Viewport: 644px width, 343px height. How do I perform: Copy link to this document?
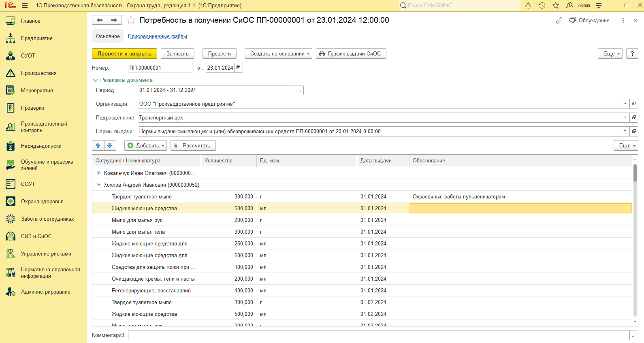click(559, 20)
